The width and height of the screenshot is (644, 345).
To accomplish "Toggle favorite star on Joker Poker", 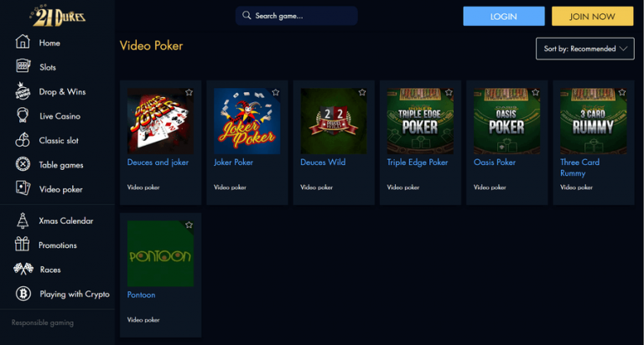I will [x=276, y=92].
